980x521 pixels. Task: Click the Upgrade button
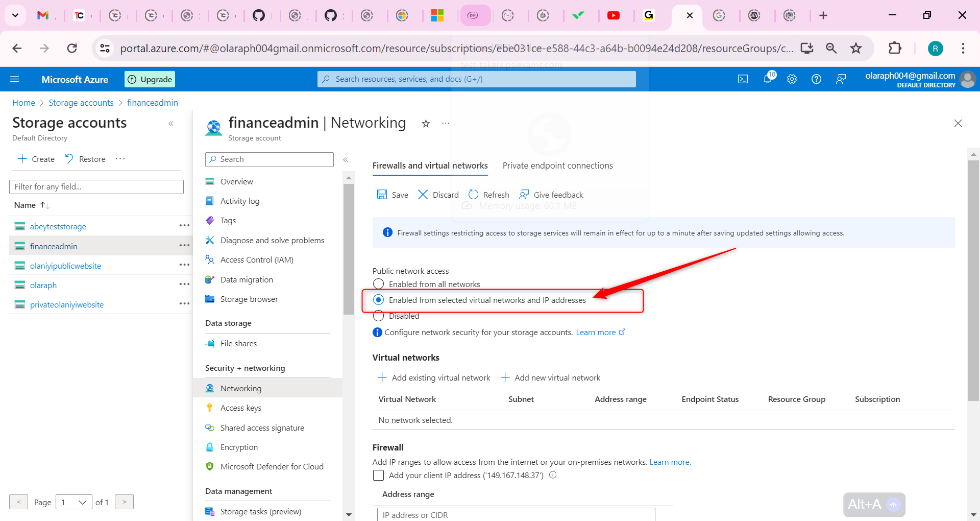tap(150, 79)
